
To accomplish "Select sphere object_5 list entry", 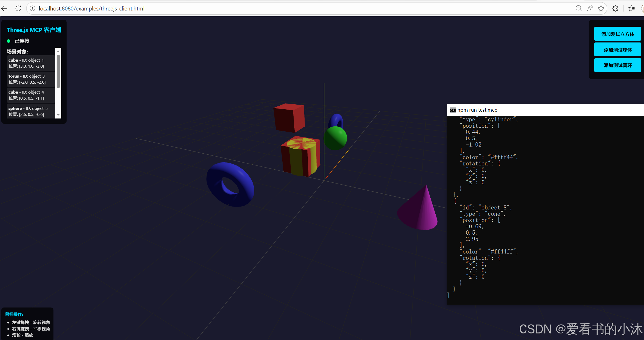I will tap(31, 111).
